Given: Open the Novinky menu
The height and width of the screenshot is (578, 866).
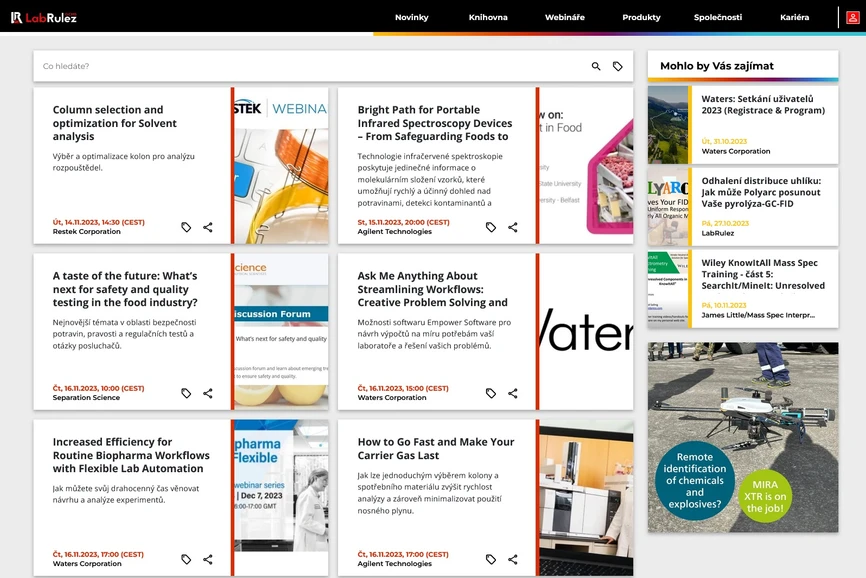Looking at the screenshot, I should point(411,17).
